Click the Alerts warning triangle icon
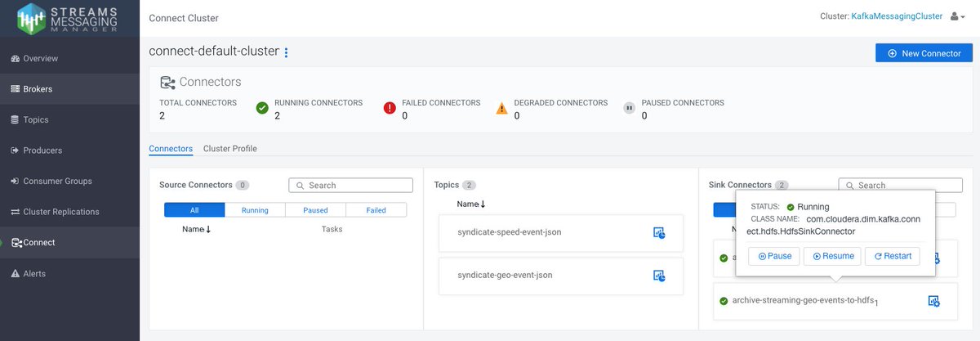Image resolution: width=980 pixels, height=341 pixels. tap(16, 274)
